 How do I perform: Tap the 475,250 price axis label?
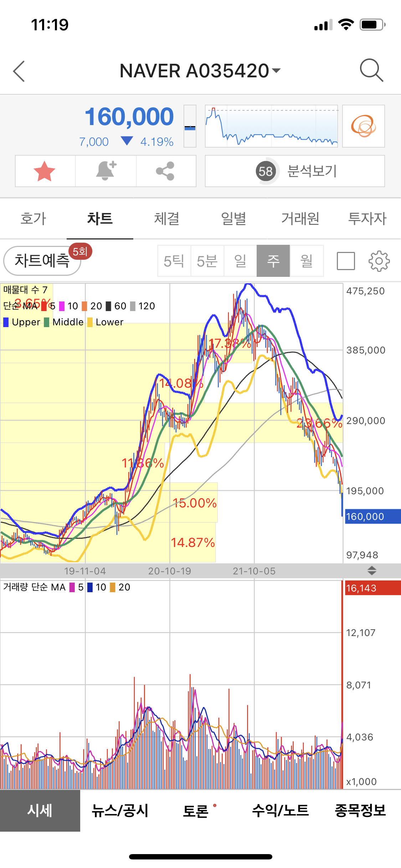click(x=366, y=291)
